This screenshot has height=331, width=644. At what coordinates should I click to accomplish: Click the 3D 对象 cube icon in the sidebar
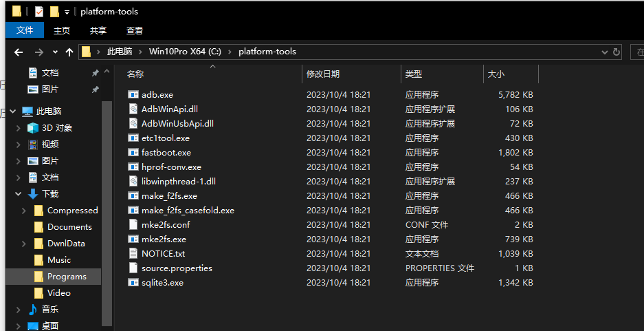point(33,128)
